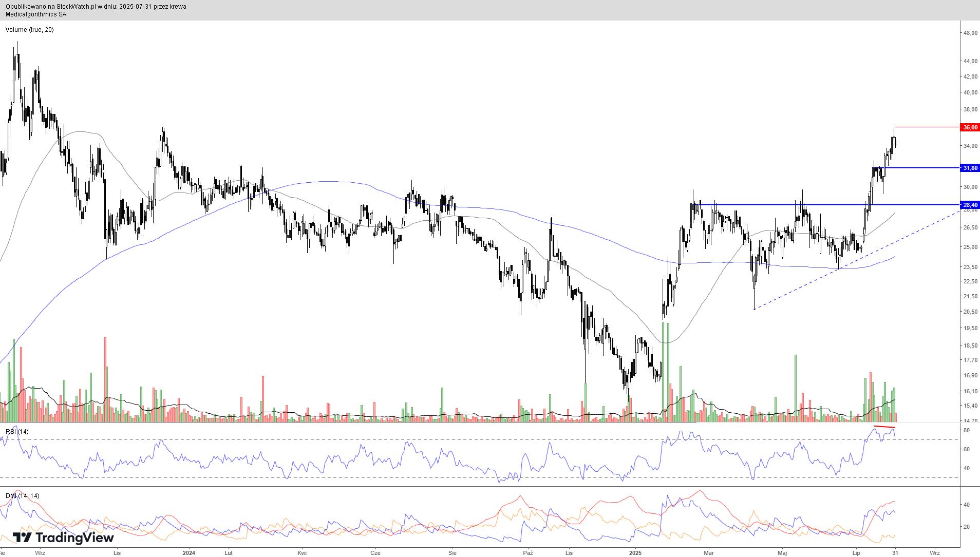This screenshot has height=557, width=980.
Task: Click the Medicalgorithmics SA title text
Action: [x=35, y=14]
